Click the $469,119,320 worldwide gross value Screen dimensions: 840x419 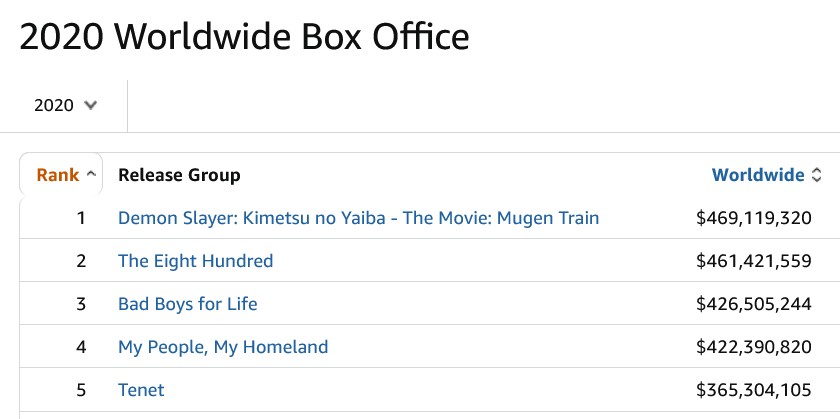tap(753, 217)
